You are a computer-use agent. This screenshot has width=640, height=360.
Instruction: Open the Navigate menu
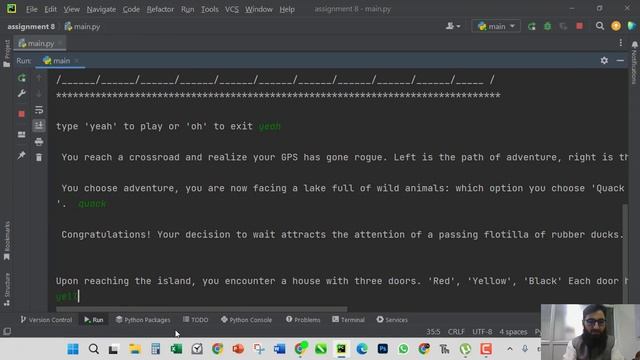101,9
